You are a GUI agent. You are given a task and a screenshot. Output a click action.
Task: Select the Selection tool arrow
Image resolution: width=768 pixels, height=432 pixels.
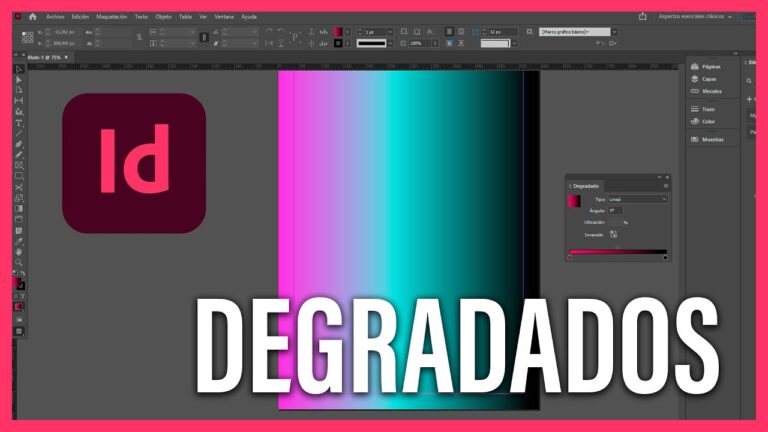(19, 69)
